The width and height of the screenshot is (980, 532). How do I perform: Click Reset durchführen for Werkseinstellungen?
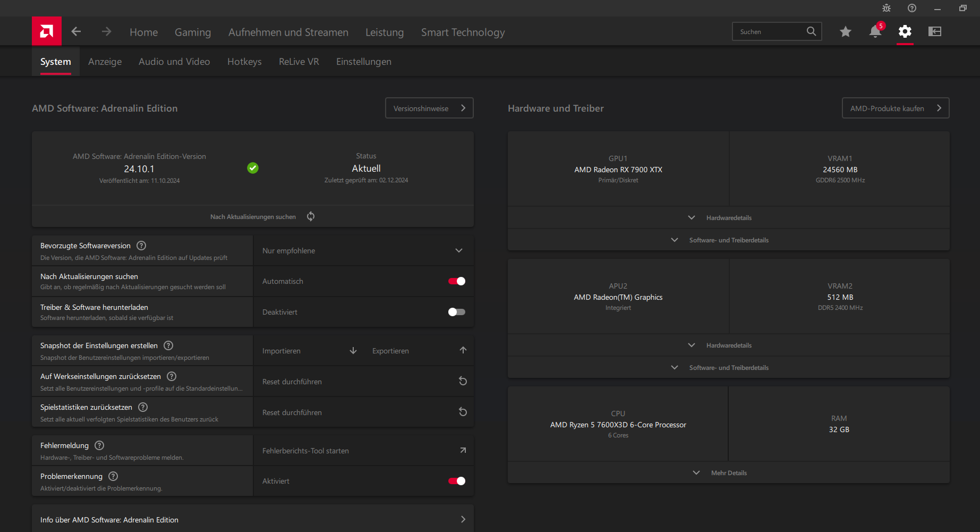[x=364, y=381]
